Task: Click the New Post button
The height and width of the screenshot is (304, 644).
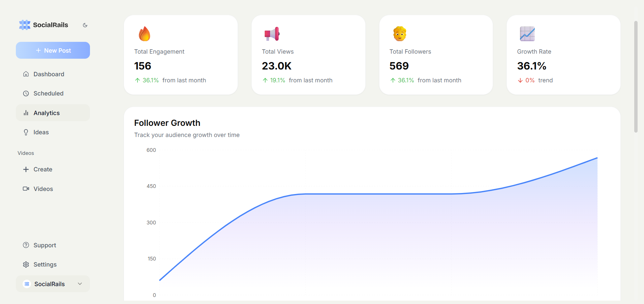Action: click(53, 50)
